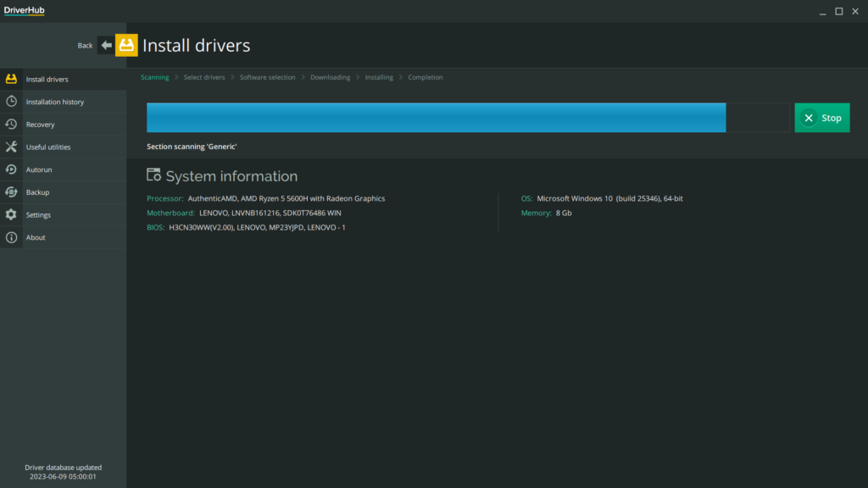Click the blue scanning progress bar
The image size is (868, 488).
click(x=436, y=118)
